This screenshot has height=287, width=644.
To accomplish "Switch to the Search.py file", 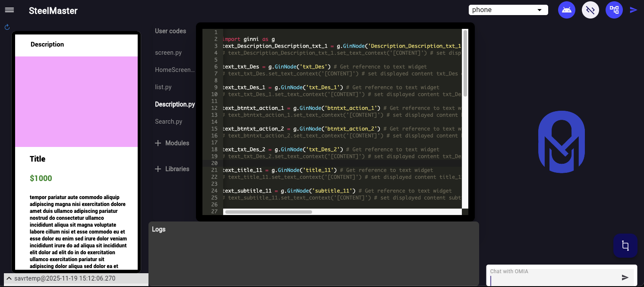I will [168, 122].
